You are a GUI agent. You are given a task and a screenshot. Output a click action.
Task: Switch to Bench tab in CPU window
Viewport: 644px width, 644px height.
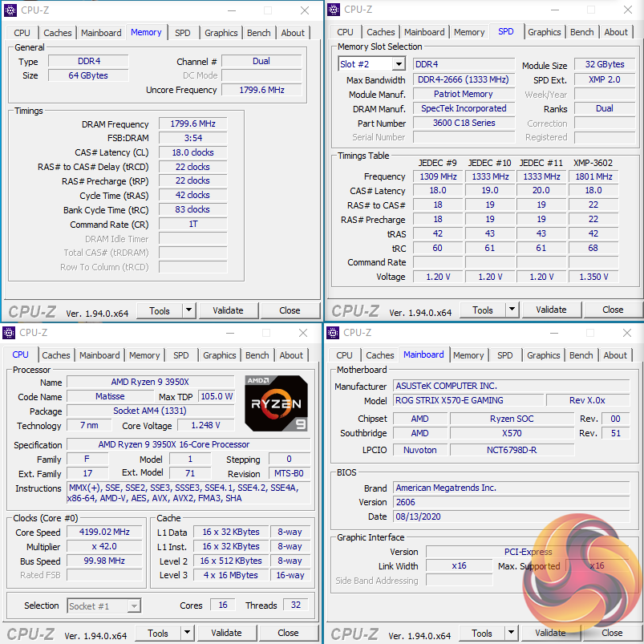coord(257,355)
